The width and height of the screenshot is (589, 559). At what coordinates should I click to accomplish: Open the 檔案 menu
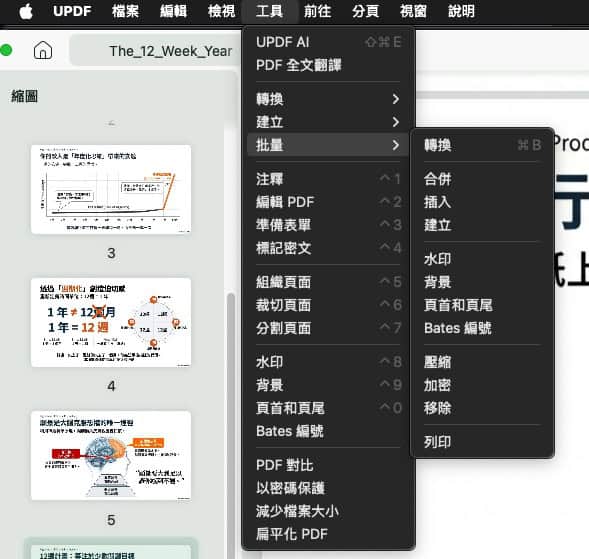(x=125, y=11)
